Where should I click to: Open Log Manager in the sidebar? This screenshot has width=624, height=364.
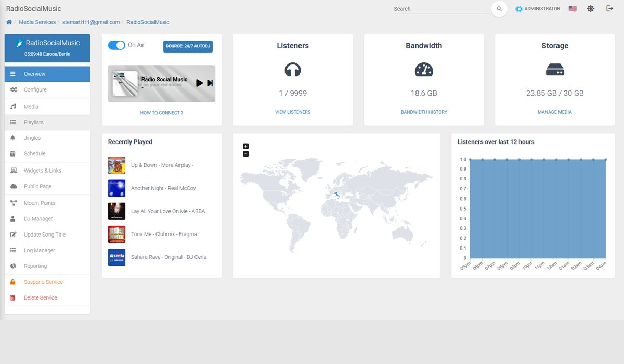(x=47, y=250)
